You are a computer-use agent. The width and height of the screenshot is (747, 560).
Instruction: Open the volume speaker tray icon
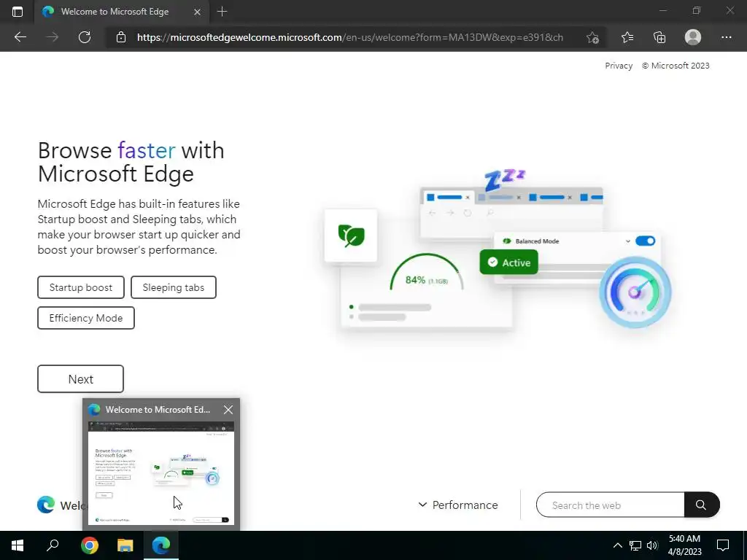pos(652,545)
